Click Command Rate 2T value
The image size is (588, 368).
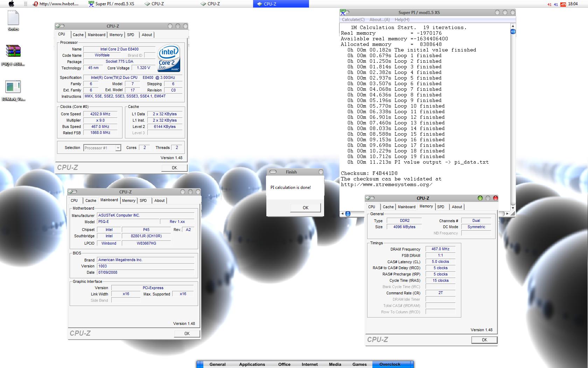pyautogui.click(x=440, y=293)
